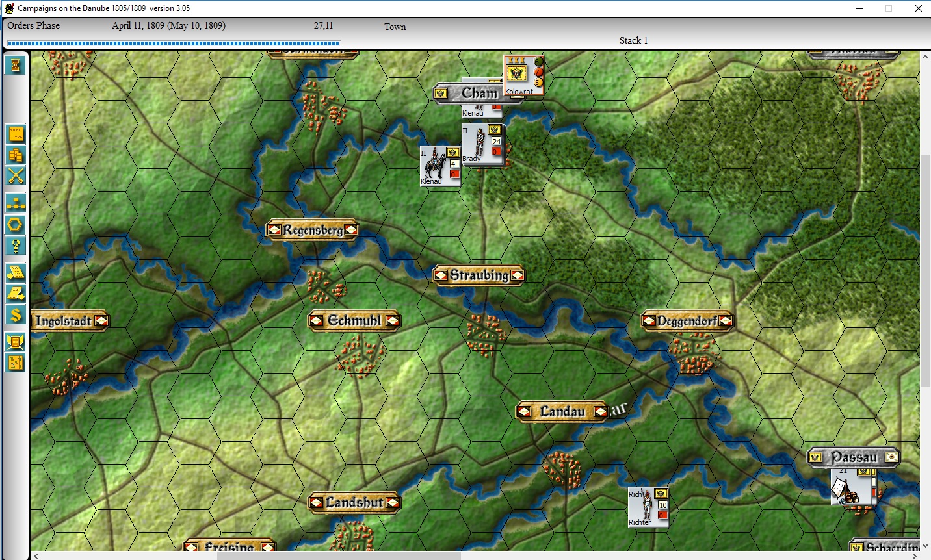The image size is (931, 560).
Task: Open the FRAC/VK fractions toolbar icon
Action: point(16,134)
